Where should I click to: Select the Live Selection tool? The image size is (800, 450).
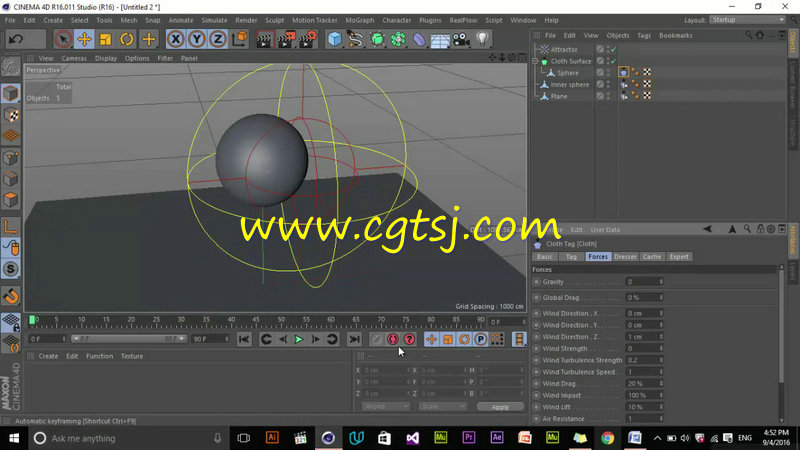pyautogui.click(x=63, y=39)
